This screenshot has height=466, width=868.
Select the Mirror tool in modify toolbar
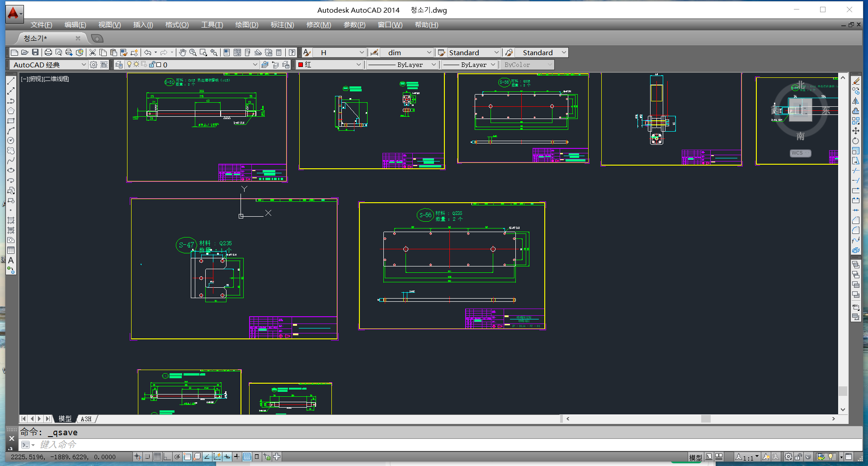point(856,101)
